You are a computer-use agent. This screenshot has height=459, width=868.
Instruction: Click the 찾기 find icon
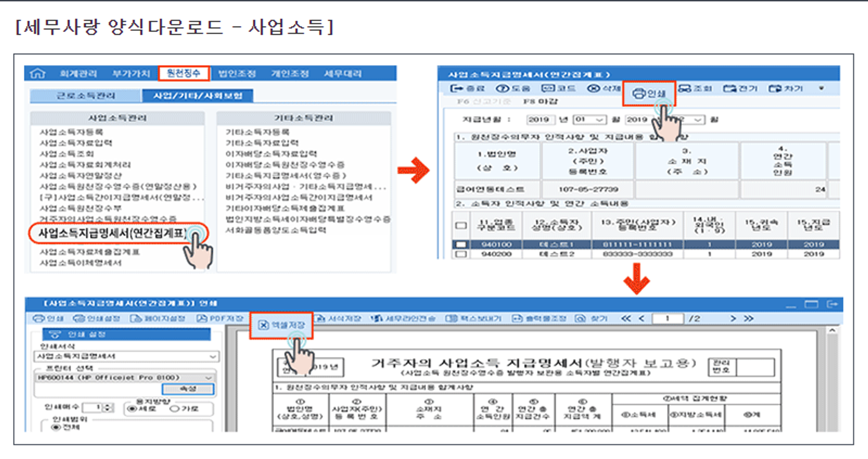tap(592, 318)
